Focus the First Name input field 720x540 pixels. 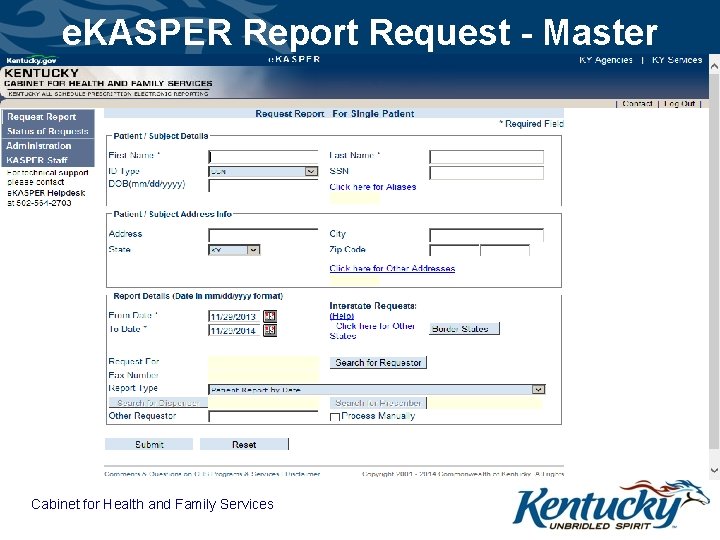point(263,157)
